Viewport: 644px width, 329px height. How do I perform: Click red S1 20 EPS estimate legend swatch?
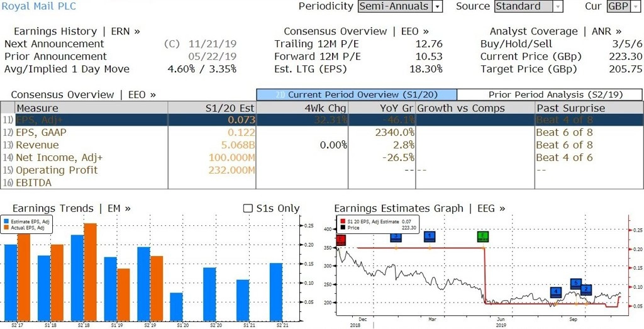coord(342,222)
